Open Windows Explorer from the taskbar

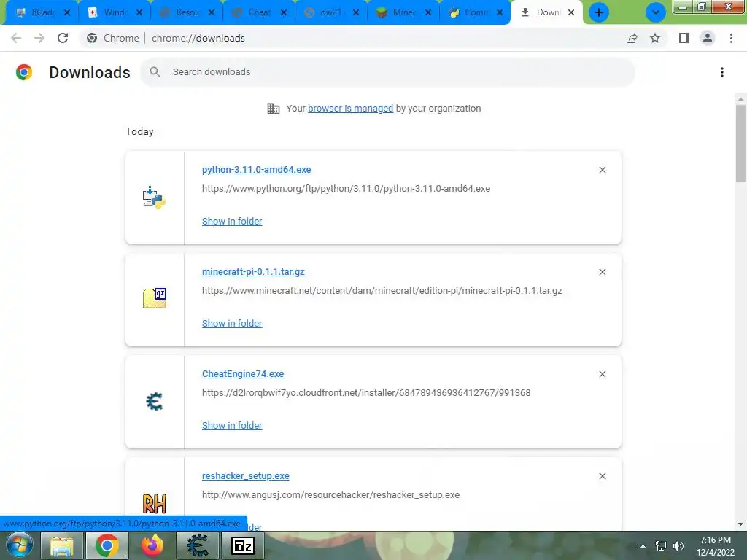tap(62, 545)
